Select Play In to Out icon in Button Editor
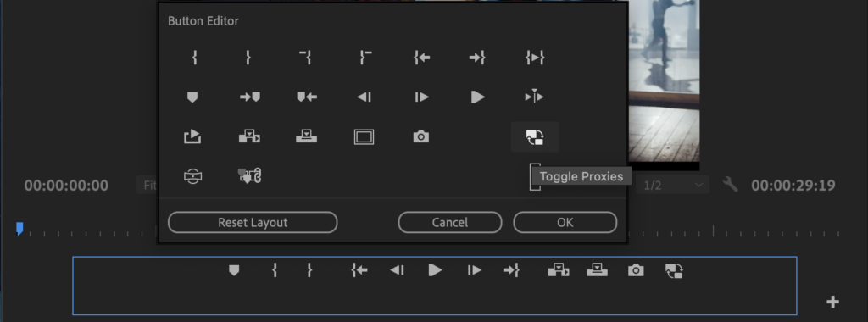868x322 pixels. 535,57
